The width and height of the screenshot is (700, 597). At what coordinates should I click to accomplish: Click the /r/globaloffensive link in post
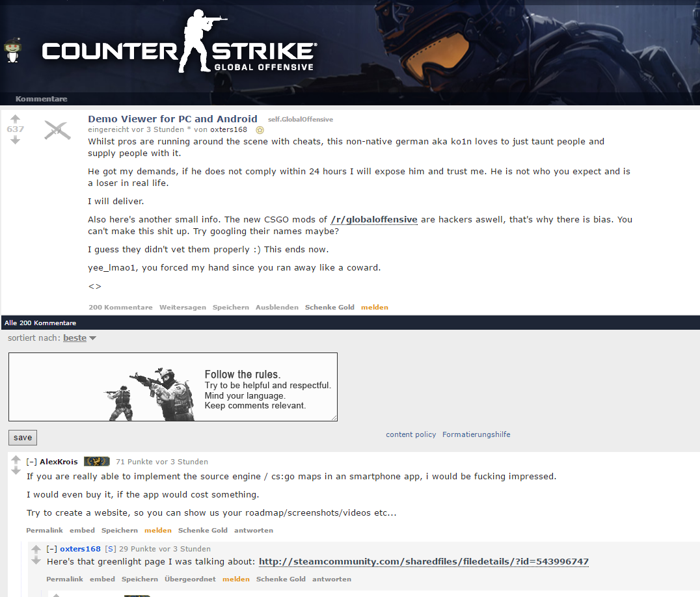[x=374, y=220]
